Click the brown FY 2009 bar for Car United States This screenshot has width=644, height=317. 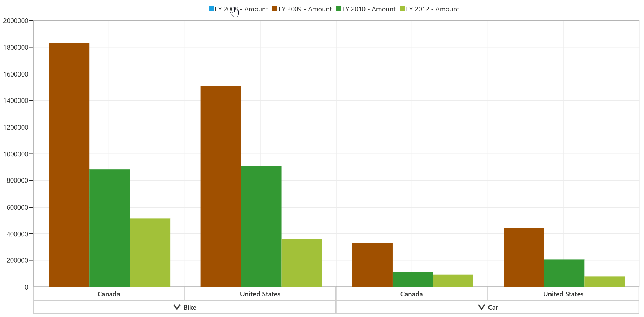524,258
